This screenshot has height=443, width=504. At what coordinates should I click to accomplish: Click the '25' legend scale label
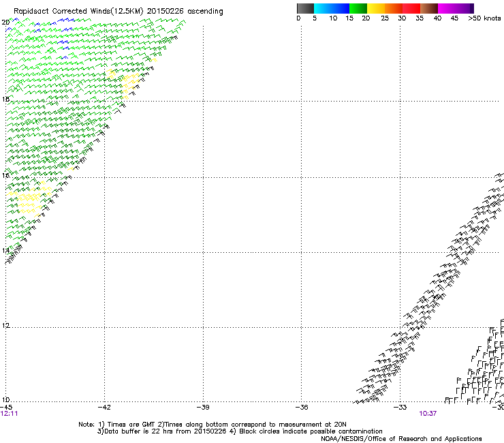385,18
